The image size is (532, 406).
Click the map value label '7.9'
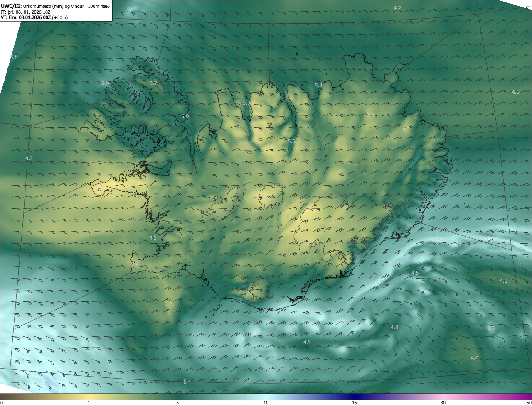click(x=491, y=328)
